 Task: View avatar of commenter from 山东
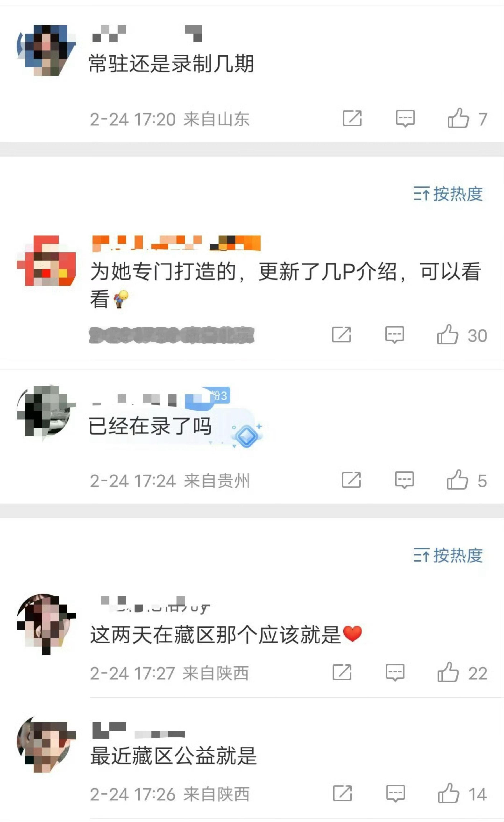point(46,50)
